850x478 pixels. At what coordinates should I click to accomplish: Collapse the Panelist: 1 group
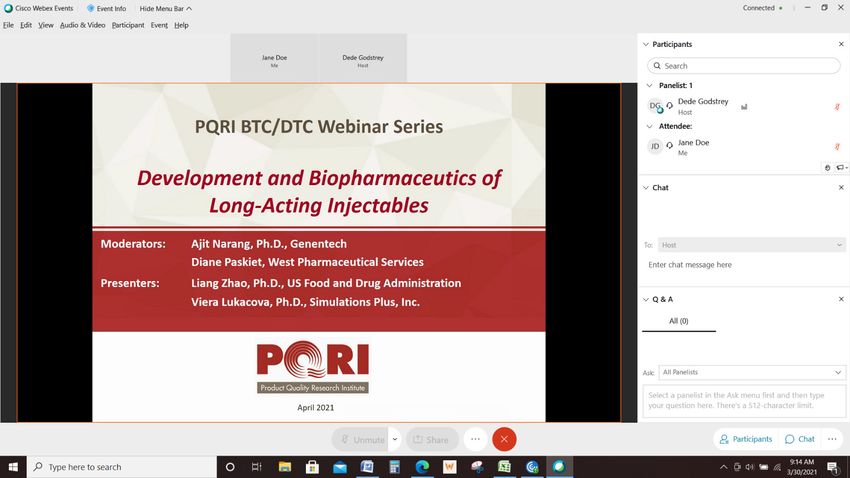pos(649,86)
